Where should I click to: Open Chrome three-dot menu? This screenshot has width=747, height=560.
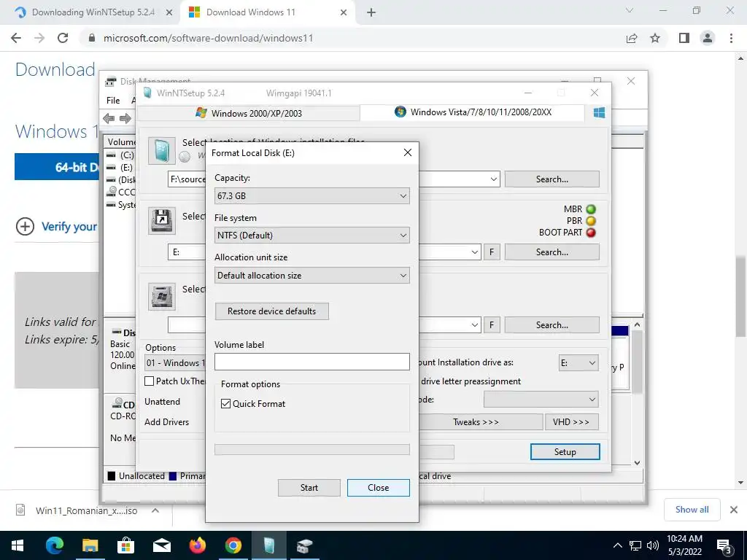(x=731, y=38)
